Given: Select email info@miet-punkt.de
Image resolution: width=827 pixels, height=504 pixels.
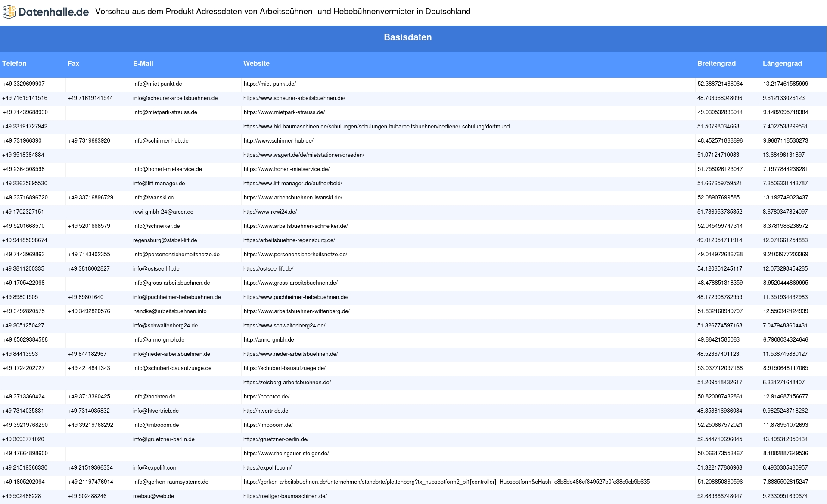Looking at the screenshot, I should [158, 84].
